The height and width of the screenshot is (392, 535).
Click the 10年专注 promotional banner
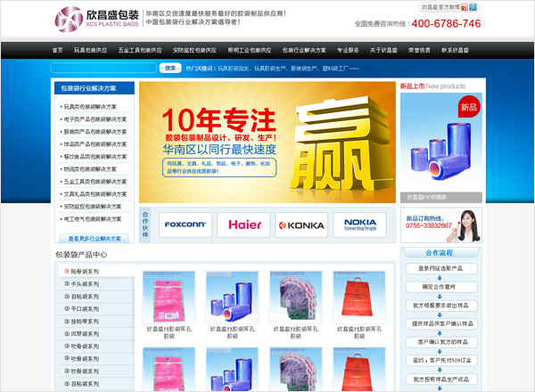click(267, 143)
